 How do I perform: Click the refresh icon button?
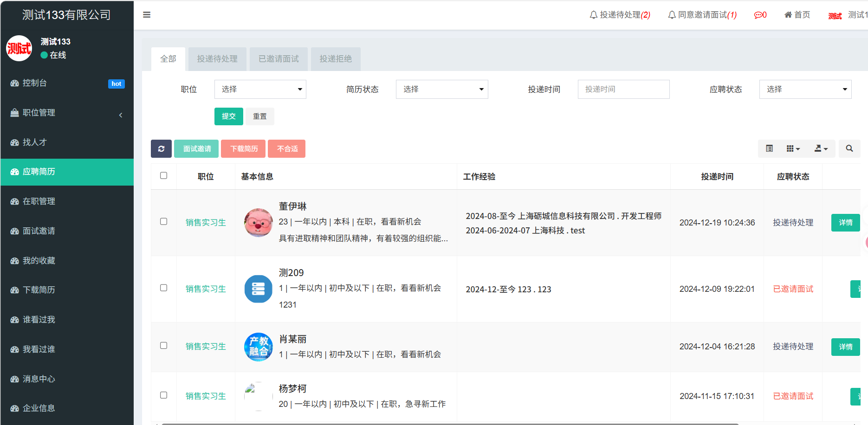[161, 149]
